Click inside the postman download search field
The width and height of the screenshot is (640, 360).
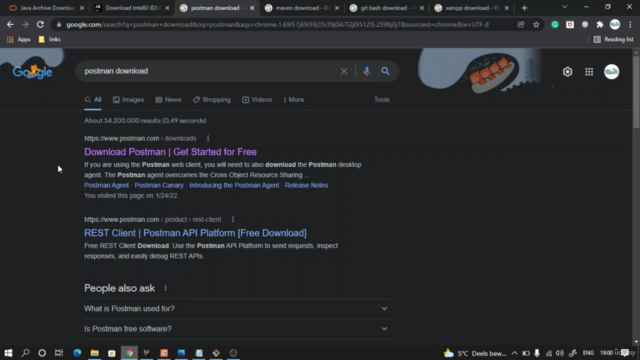pyautogui.click(x=208, y=71)
